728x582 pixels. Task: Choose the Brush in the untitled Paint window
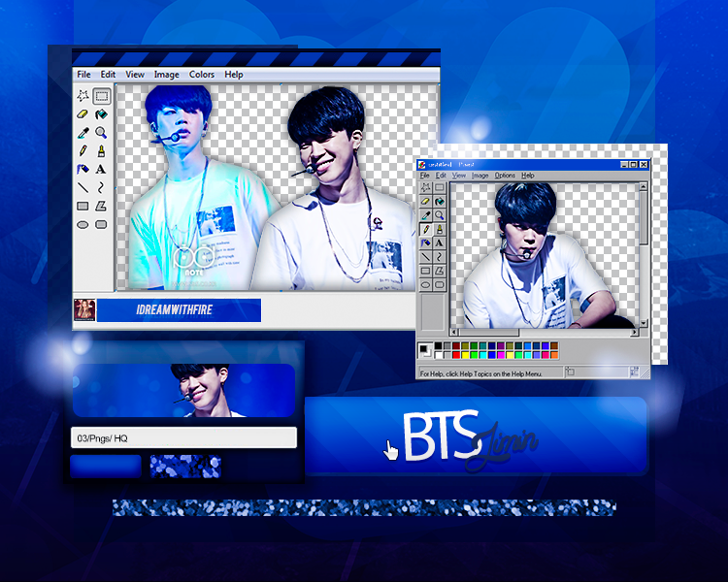point(439,229)
